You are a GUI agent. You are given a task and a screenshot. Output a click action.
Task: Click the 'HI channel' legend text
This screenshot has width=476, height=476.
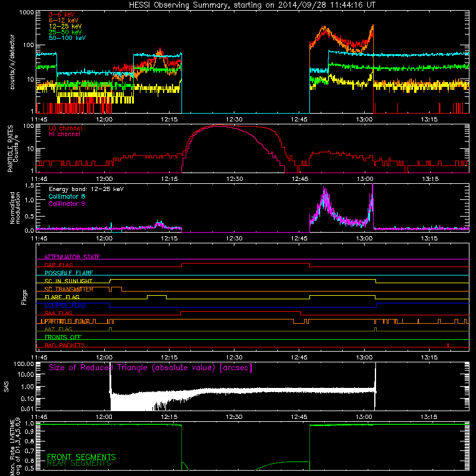point(64,134)
